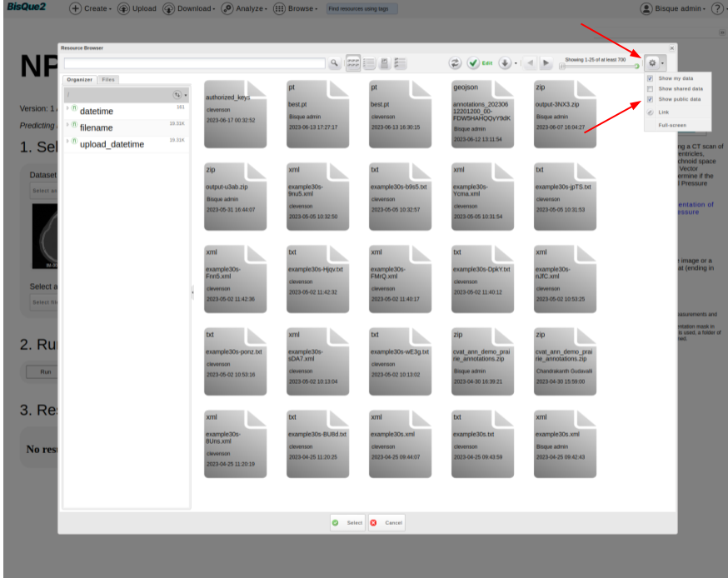Screen dimensions: 728x578
Task: Click the page range slider
Action: 599,67
